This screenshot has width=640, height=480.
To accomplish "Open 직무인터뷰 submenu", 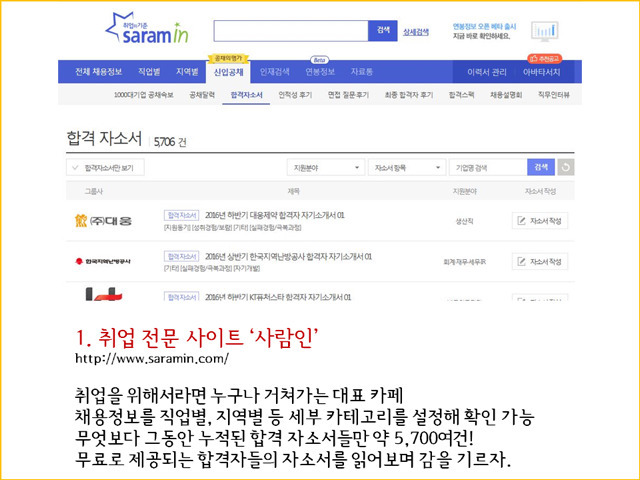I will [x=553, y=95].
